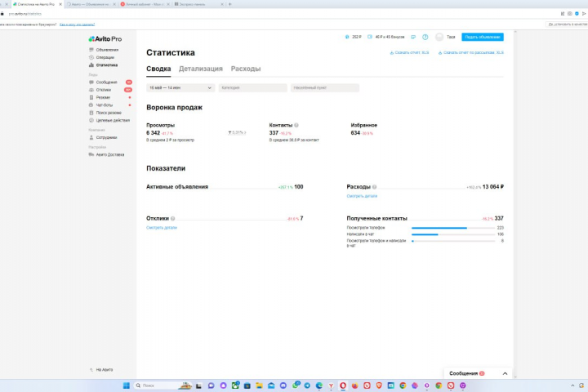Image resolution: width=588 pixels, height=392 pixels.
Task: Open the header messages chat icon
Action: pos(413,37)
